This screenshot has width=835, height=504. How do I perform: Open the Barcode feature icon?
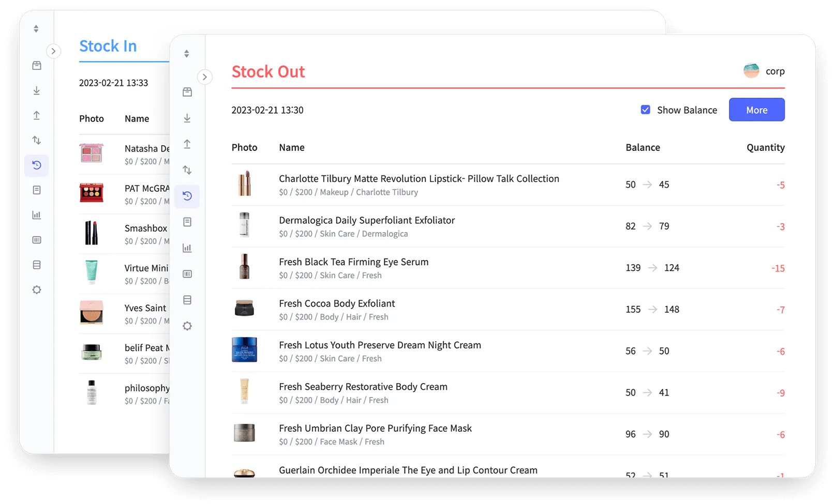coord(187,274)
